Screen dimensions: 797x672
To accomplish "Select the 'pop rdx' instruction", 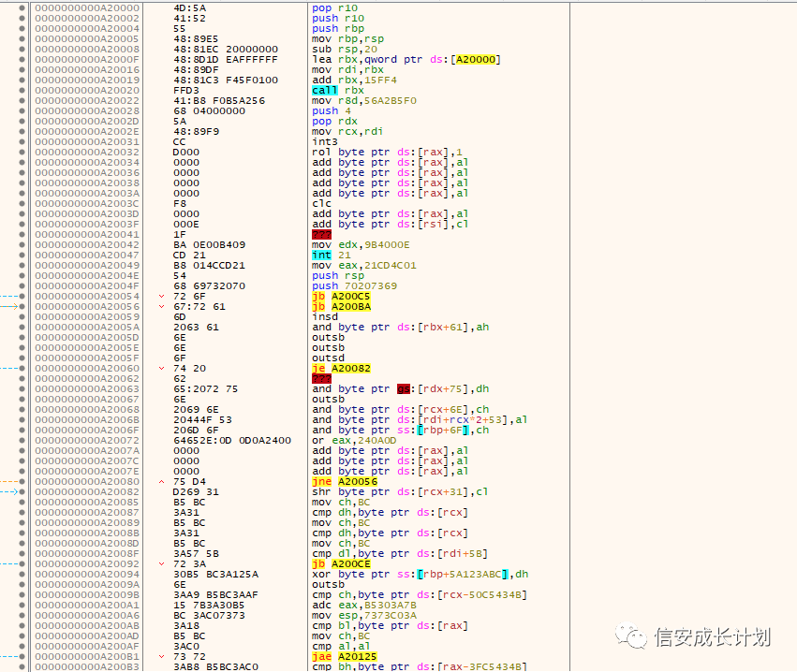I will click(x=335, y=122).
